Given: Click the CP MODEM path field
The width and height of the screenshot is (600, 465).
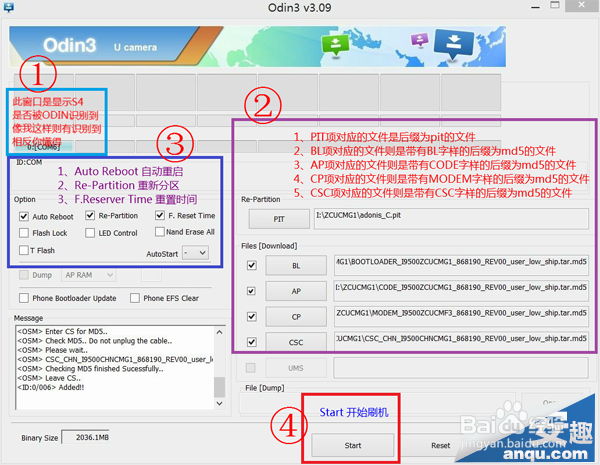Looking at the screenshot, I should [461, 317].
